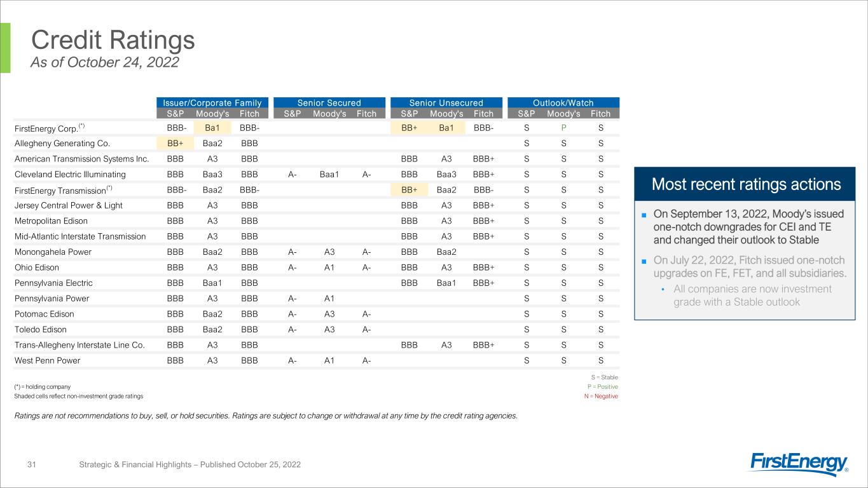This screenshot has height=488, width=868.
Task: Click the "West Penn Power" row label
Action: [47, 361]
